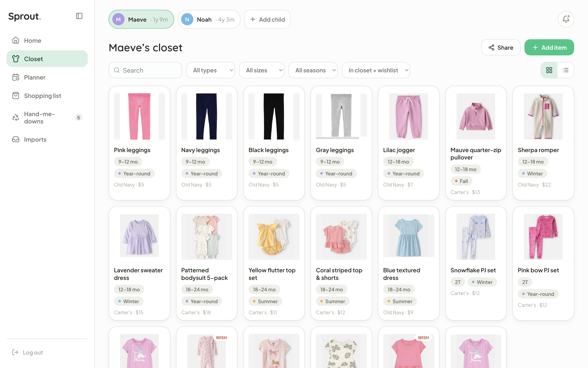Click Maeve's purple M avatar
Screen dimensions: 588x368
click(x=118, y=19)
